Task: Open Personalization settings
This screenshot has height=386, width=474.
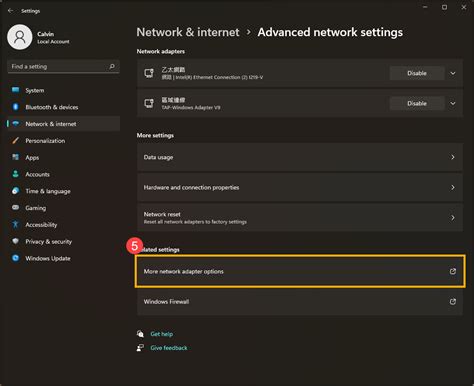Action: tap(63, 141)
